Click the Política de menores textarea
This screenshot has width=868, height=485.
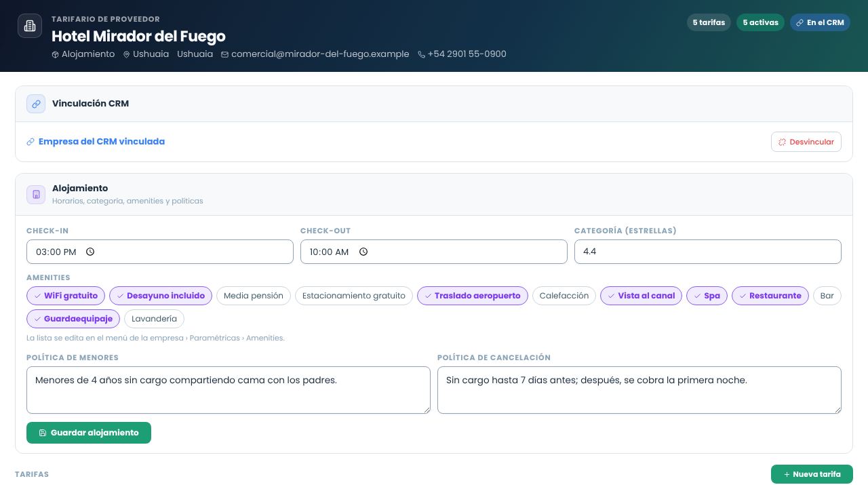click(229, 390)
